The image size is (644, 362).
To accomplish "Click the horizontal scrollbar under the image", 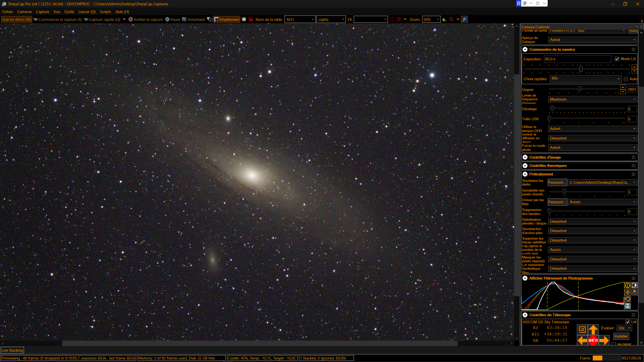I will (x=260, y=343).
